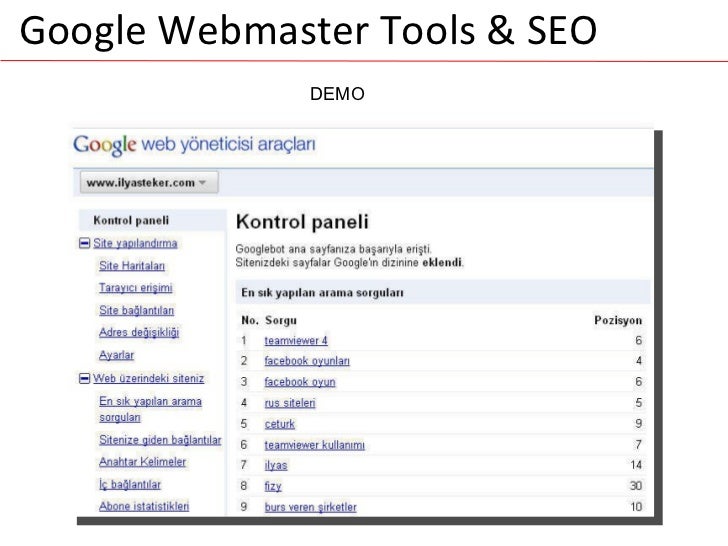Open the İç bağlantılar link
The height and width of the screenshot is (546, 728).
click(130, 484)
